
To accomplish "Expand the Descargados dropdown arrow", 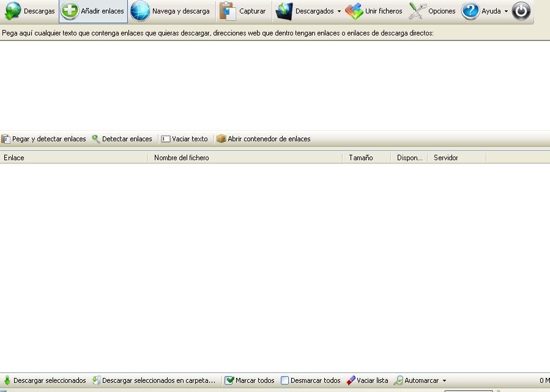I will 339,12.
